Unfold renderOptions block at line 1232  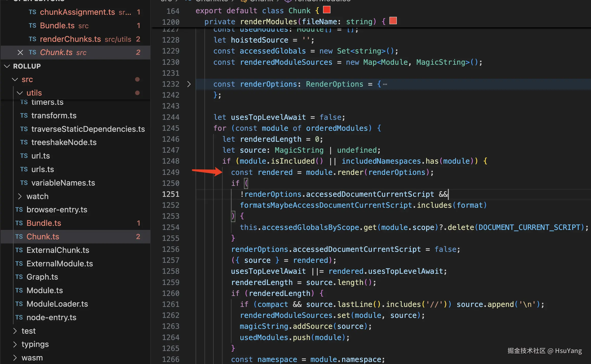189,84
